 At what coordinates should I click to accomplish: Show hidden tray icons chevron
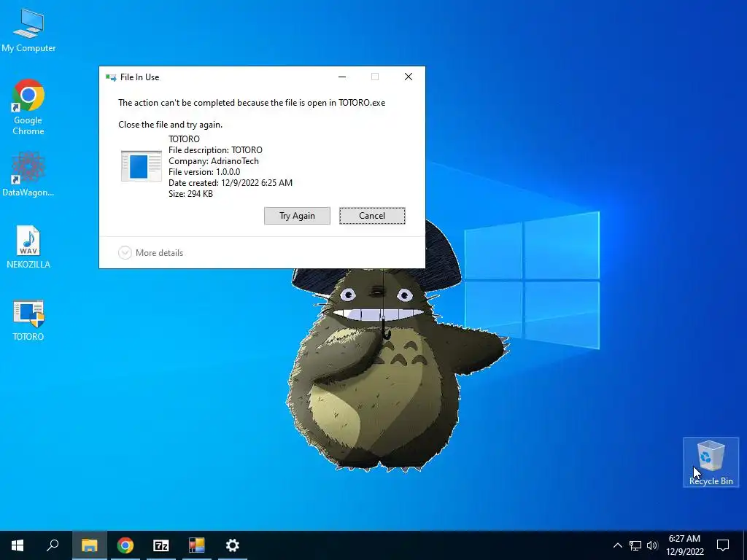point(617,545)
